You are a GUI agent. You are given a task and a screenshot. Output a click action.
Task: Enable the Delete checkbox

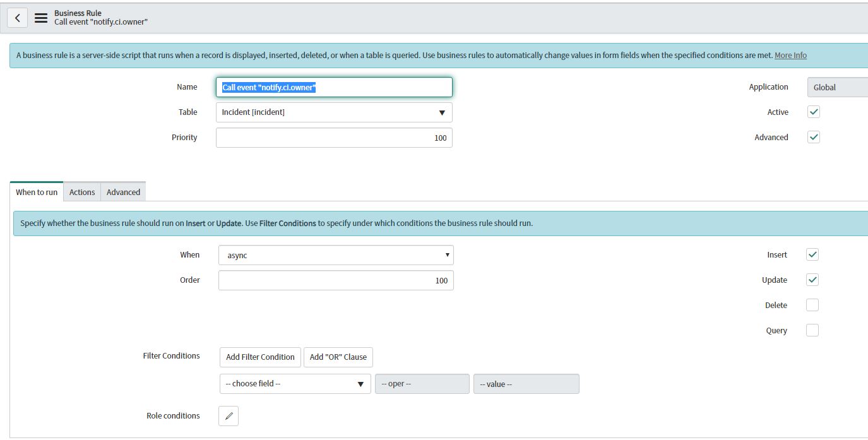pyautogui.click(x=812, y=305)
